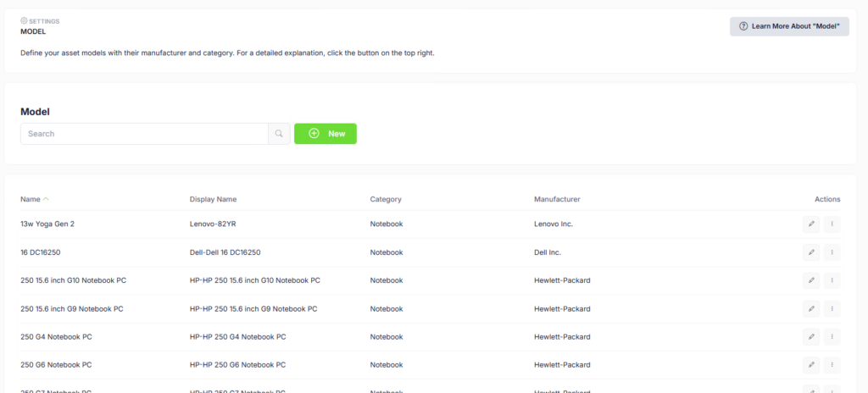Edit the 250 15.6 inch G10 Notebook PC
This screenshot has width=868, height=393.
(811, 280)
